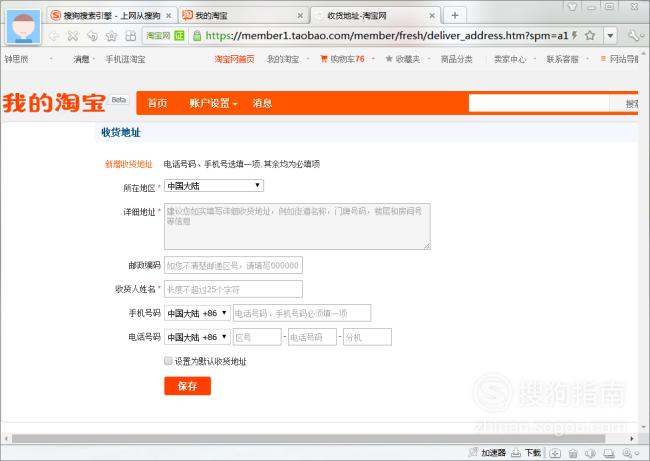
Task: Bookmark page with the star icon
Action: (x=590, y=36)
